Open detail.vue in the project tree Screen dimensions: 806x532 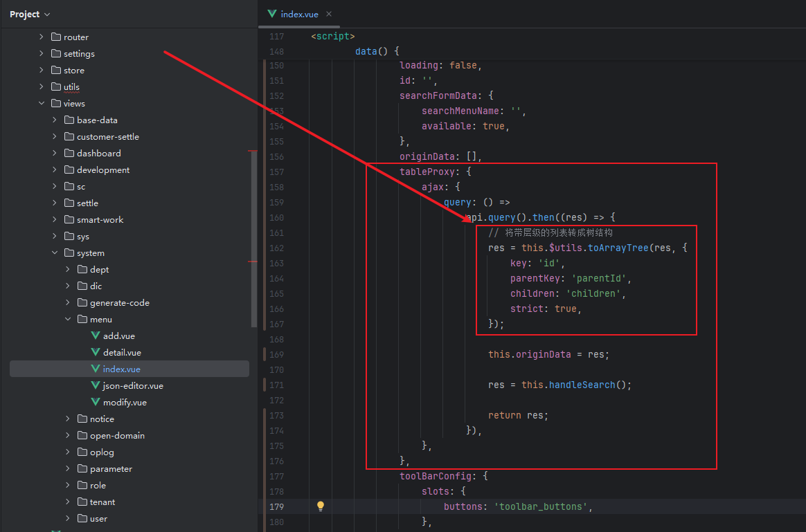122,352
